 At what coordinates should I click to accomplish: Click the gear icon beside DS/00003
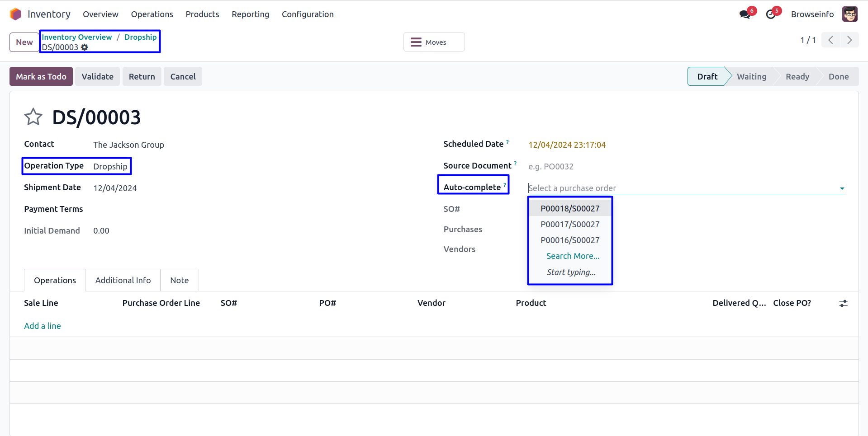[85, 47]
